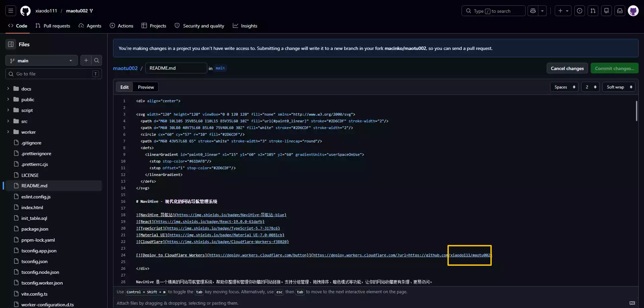Focus the Go to file input
The width and height of the screenshot is (644, 308).
[x=54, y=74]
